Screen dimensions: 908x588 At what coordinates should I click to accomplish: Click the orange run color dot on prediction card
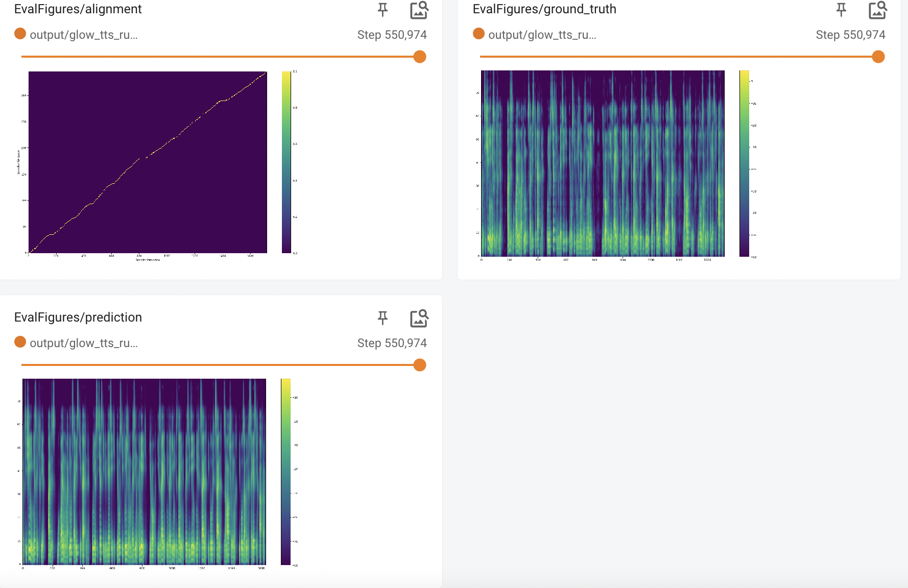click(x=20, y=342)
